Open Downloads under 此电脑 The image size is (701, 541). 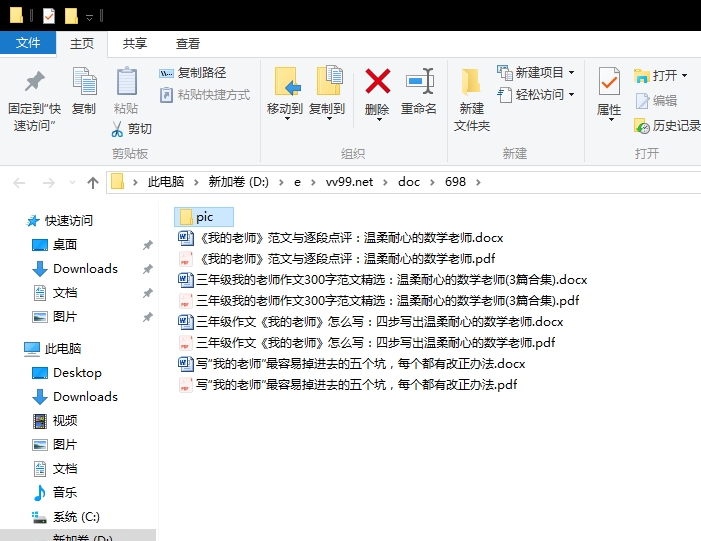pos(75,397)
